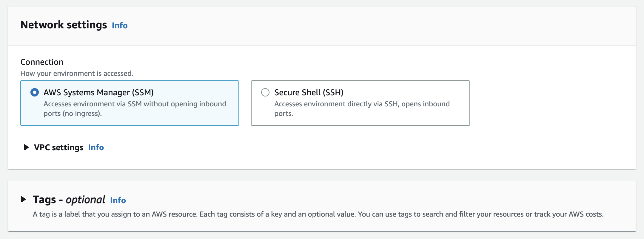Click 'How your environment is accessed' hint
Screen dimensions: 644x239
tap(77, 73)
